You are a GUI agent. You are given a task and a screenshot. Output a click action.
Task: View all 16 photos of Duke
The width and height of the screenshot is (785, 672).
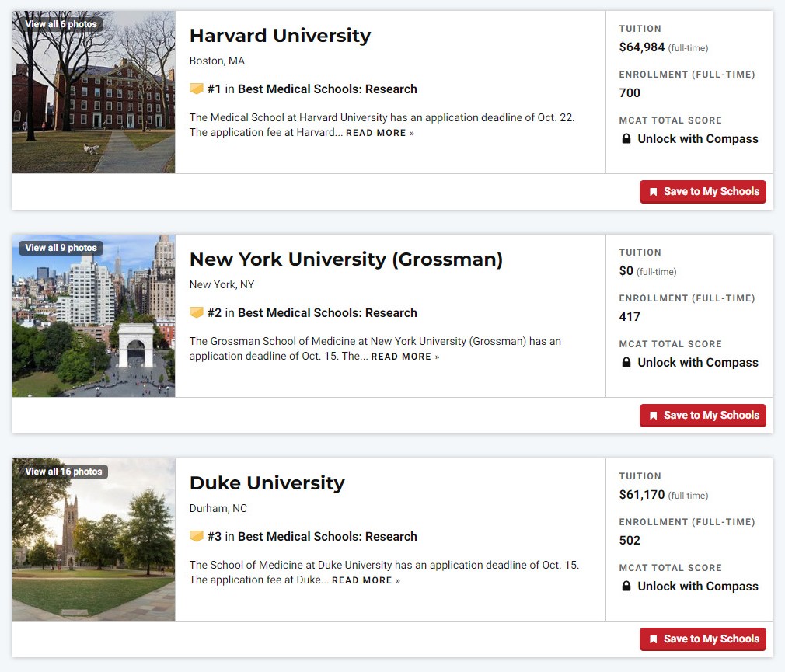63,472
